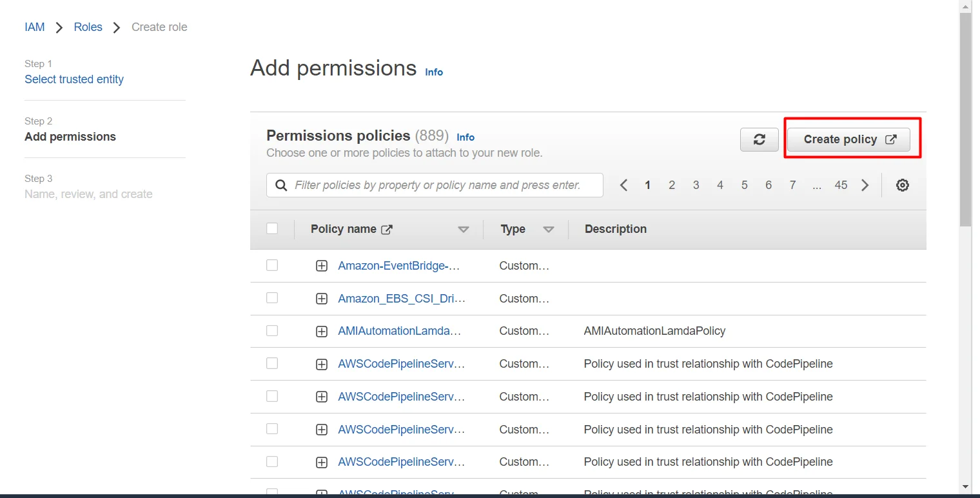The height and width of the screenshot is (498, 980).
Task: Check the Amazon-EventBridge policy checkbox
Action: click(x=272, y=265)
